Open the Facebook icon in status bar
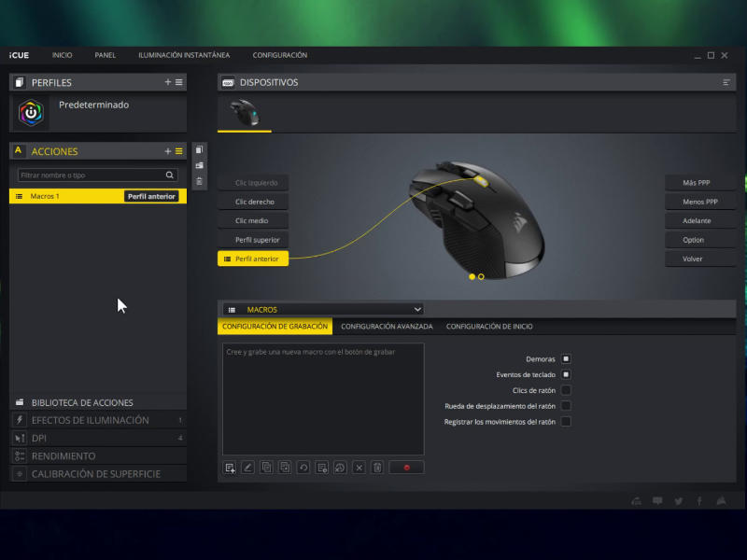 (x=699, y=500)
